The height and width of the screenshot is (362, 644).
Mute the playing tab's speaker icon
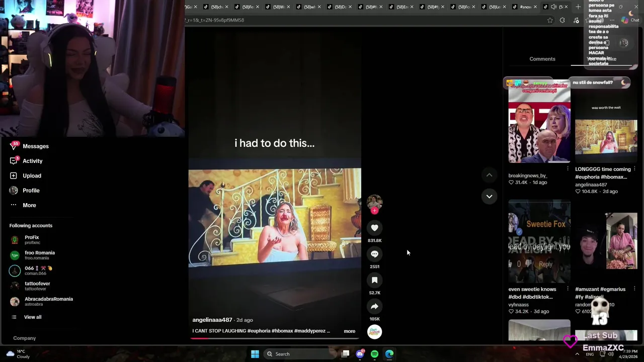click(x=553, y=7)
